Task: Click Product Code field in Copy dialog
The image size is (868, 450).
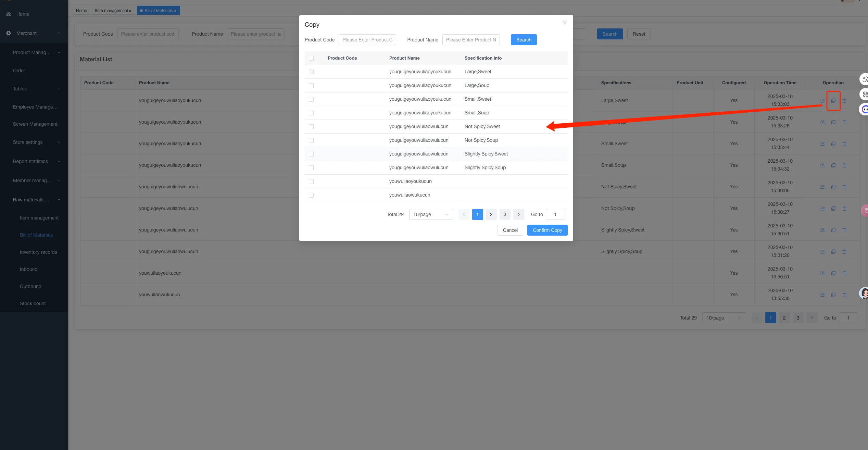Action: point(367,40)
